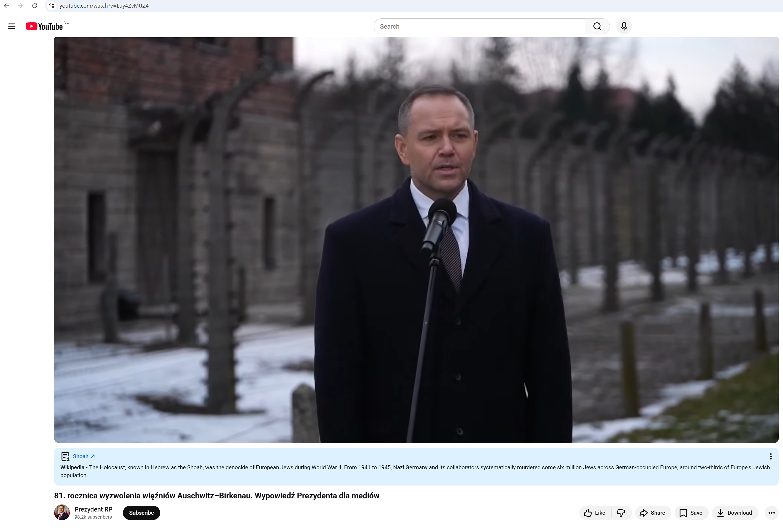This screenshot has height=532, width=783.
Task: Focus the YouTube search field
Action: click(479, 26)
